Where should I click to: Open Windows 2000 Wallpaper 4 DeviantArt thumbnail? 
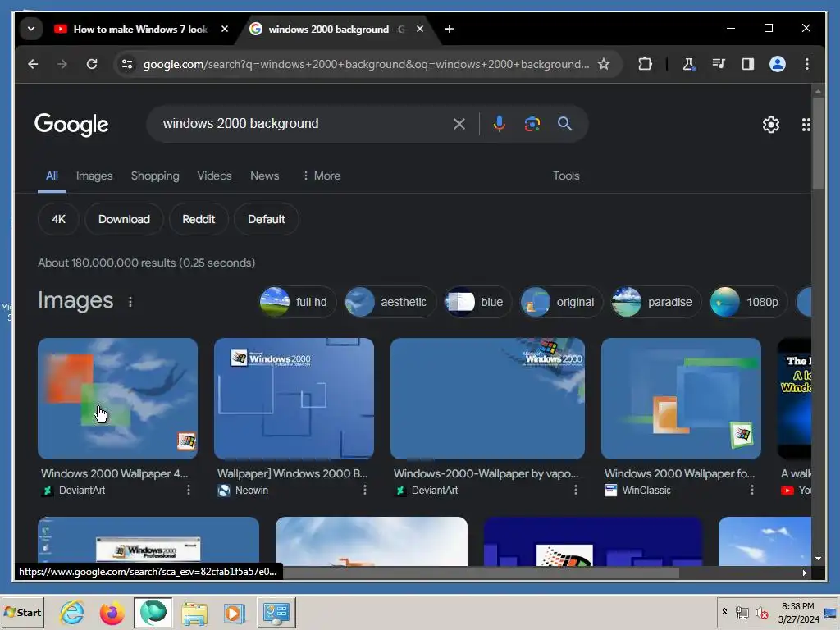tap(117, 399)
